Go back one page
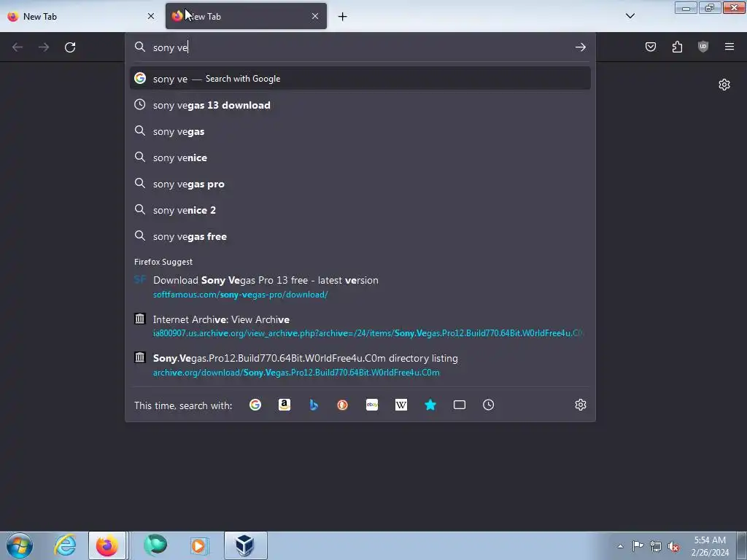 pos(18,47)
